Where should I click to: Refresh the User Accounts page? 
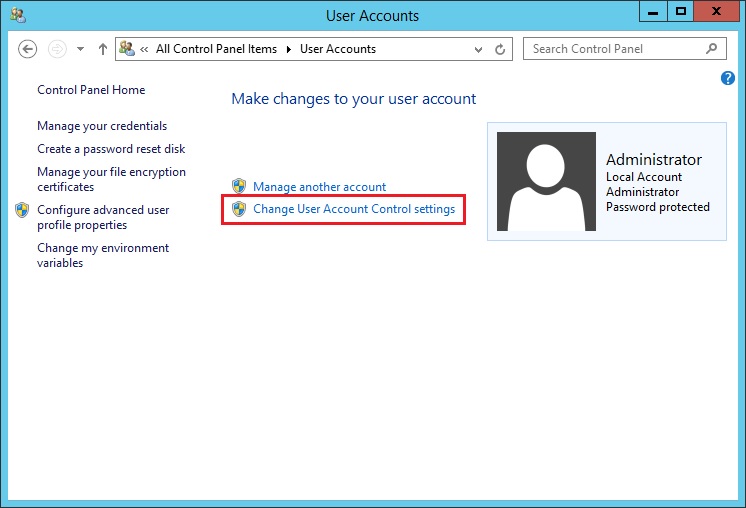point(501,49)
